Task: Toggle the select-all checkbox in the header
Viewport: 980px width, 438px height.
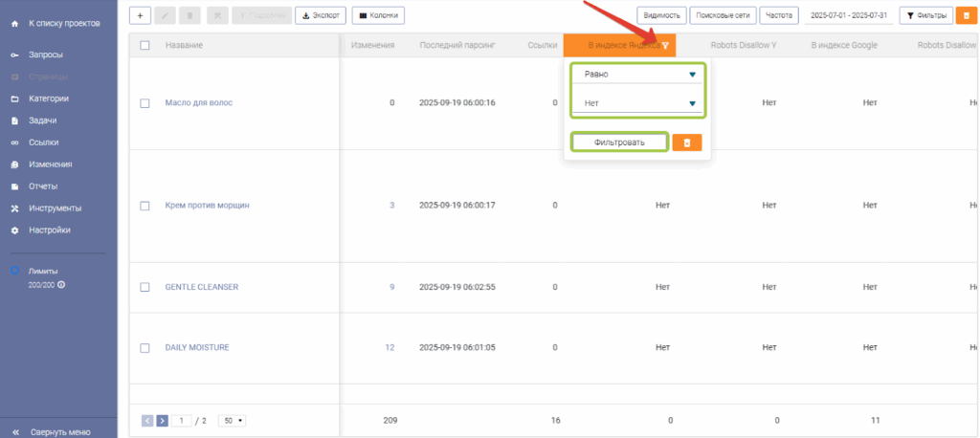Action: (145, 45)
